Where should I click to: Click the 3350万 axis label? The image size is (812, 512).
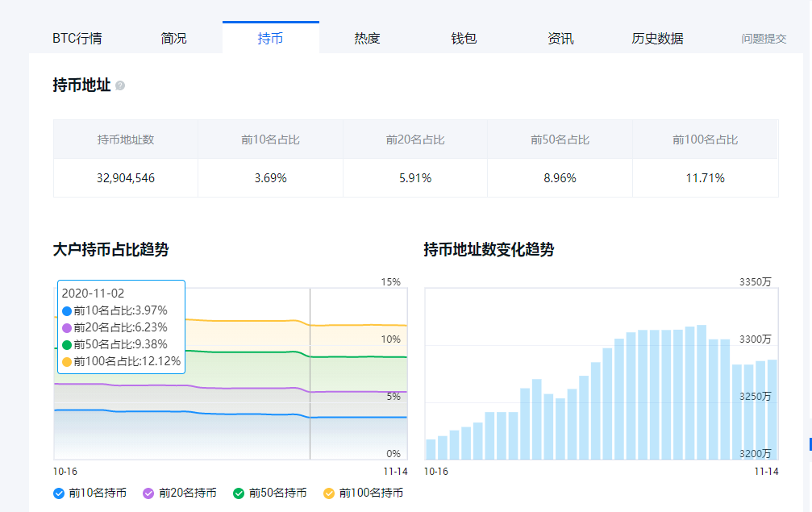click(755, 282)
